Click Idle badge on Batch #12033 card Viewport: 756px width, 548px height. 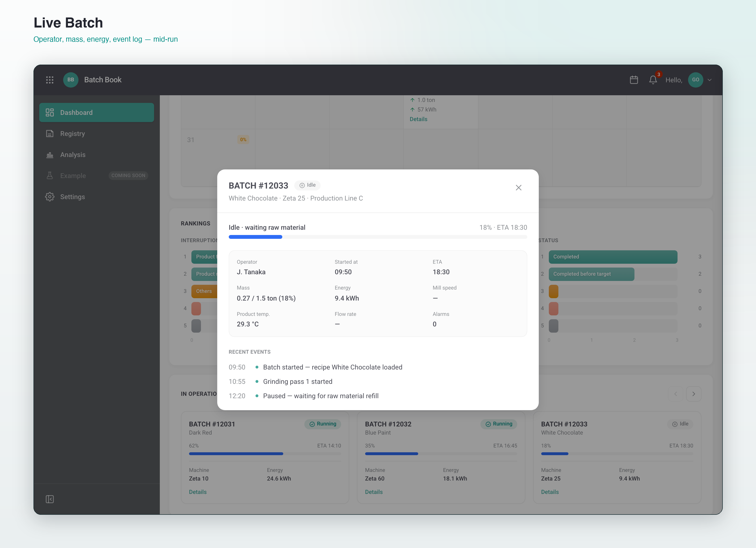pyautogui.click(x=680, y=424)
